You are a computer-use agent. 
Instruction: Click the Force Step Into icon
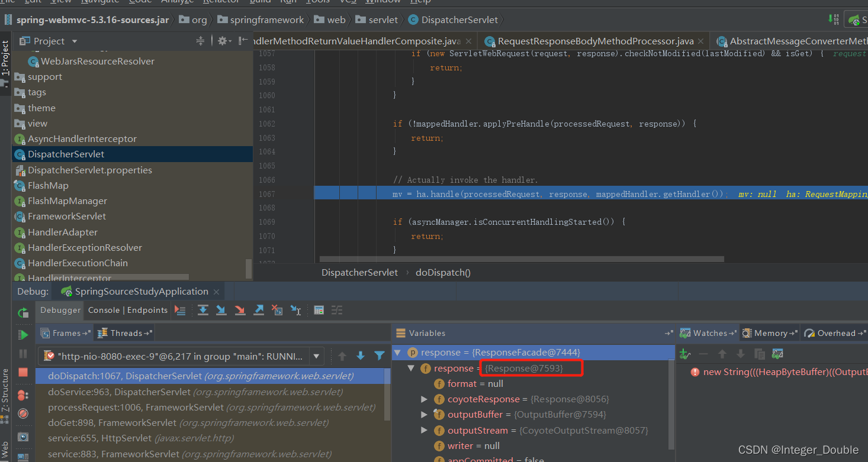(x=240, y=310)
